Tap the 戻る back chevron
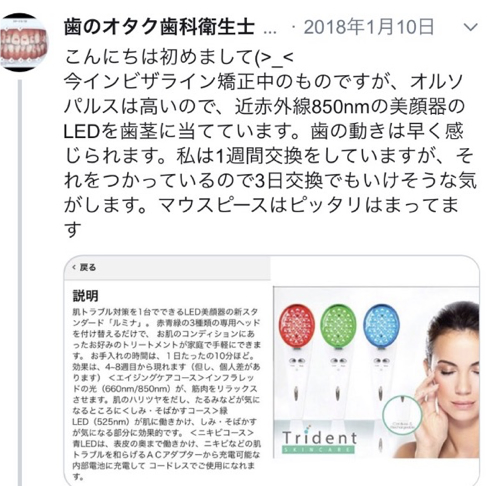487x486 pixels. 74,267
